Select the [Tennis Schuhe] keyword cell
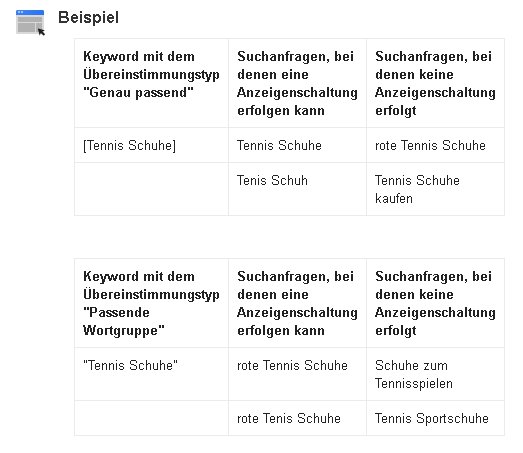The height and width of the screenshot is (453, 523). pos(151,145)
